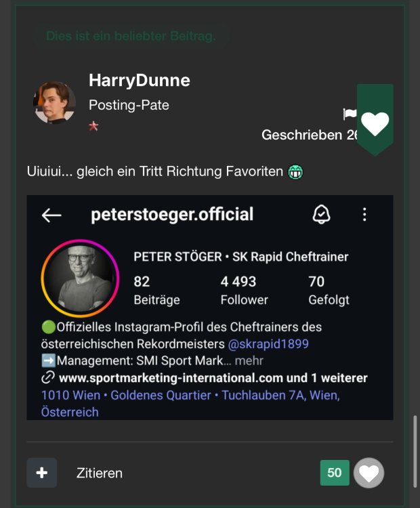
Task: Click the notification bell icon
Action: [321, 215]
